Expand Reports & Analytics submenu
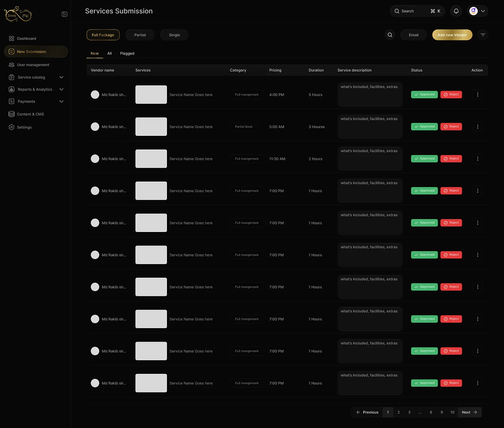 (x=61, y=90)
